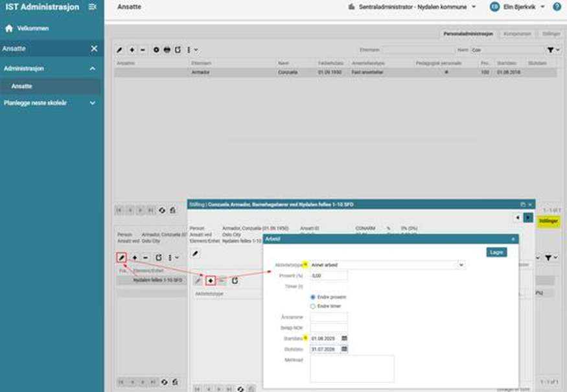Click the red-boxed pencil edit icon
Image resolution: width=567 pixels, height=392 pixels.
pos(122,257)
